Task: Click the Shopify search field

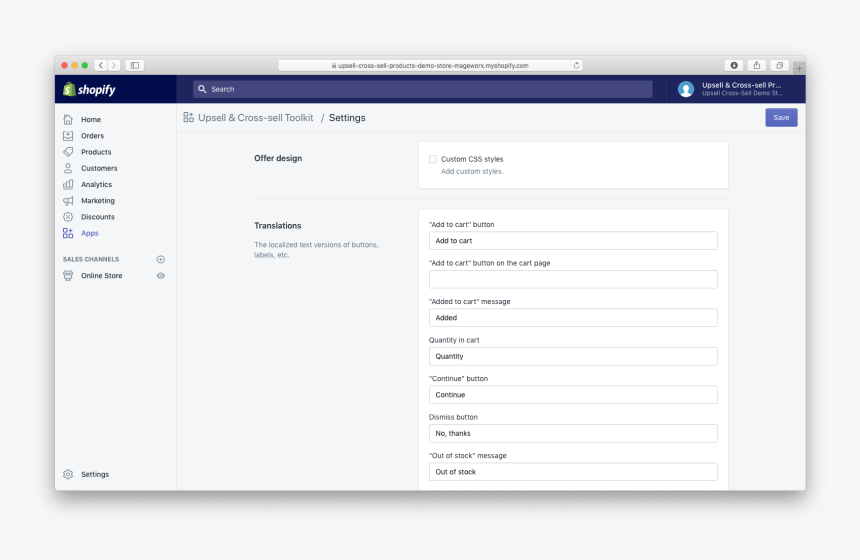Action: (x=422, y=89)
